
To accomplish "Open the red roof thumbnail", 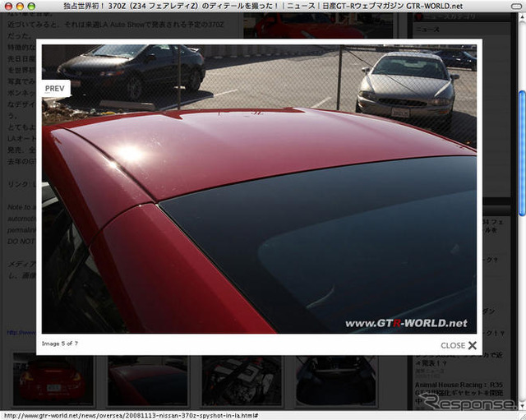I will (148, 381).
